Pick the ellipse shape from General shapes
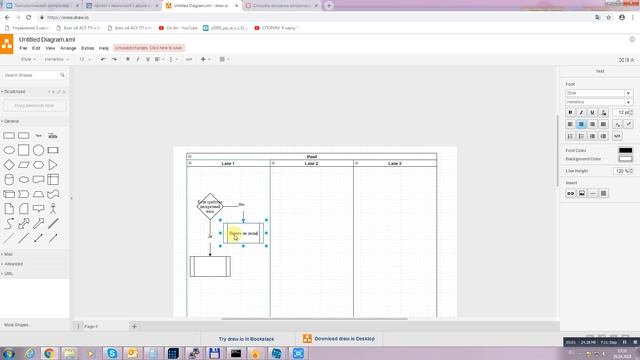The image size is (640, 360). pyautogui.click(x=9, y=150)
